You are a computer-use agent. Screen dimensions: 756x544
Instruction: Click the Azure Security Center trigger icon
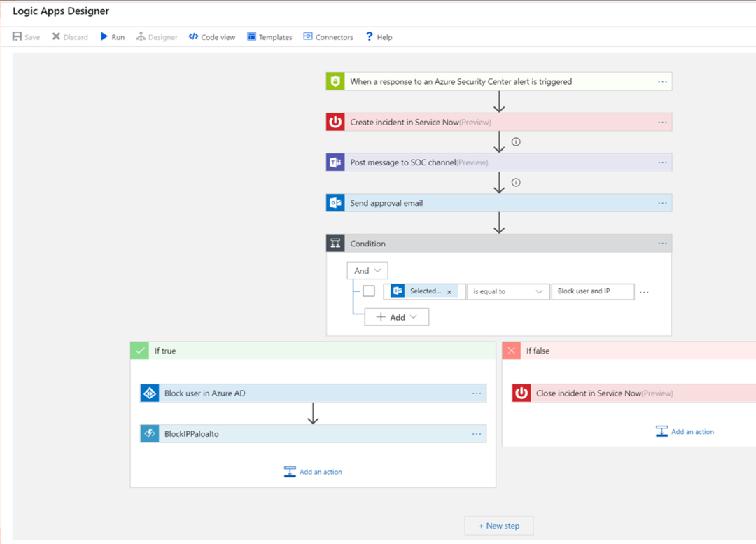335,81
